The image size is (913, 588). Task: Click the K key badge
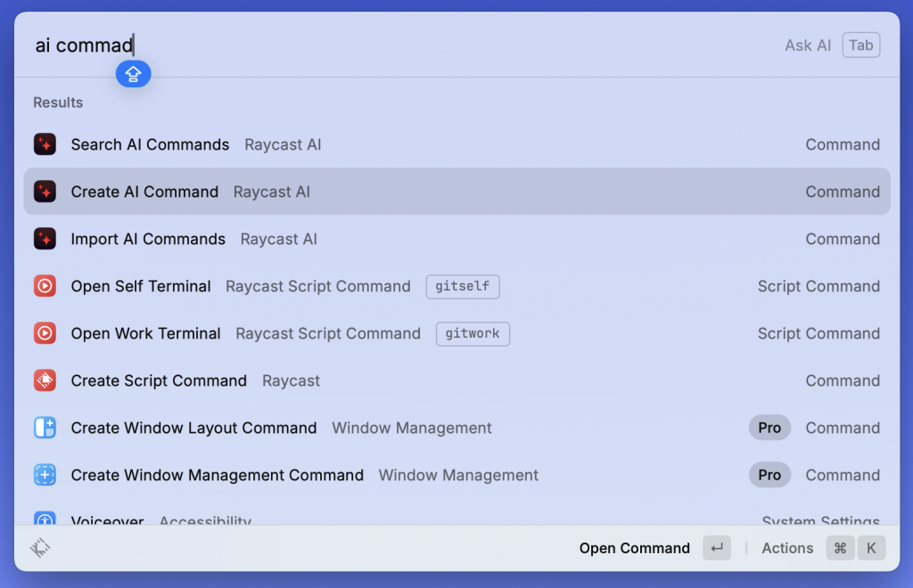(871, 548)
